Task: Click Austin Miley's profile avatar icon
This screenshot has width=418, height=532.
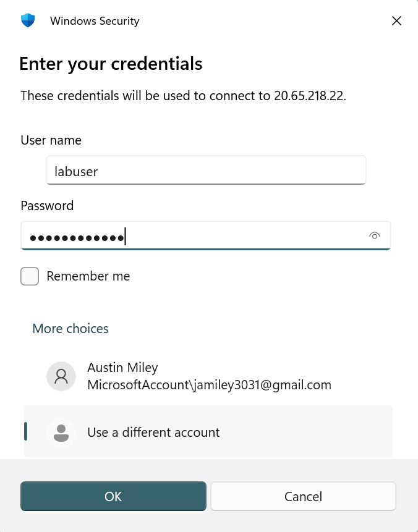Action: (61, 376)
